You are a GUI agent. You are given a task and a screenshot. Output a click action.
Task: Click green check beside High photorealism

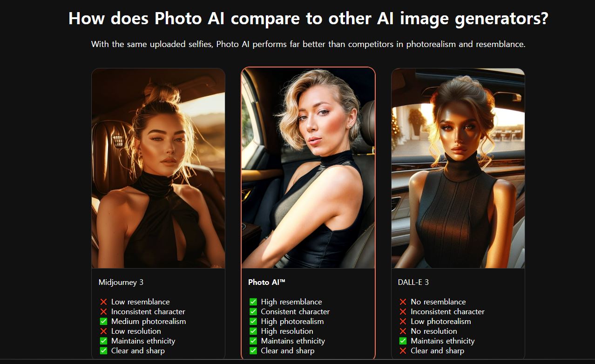253,321
